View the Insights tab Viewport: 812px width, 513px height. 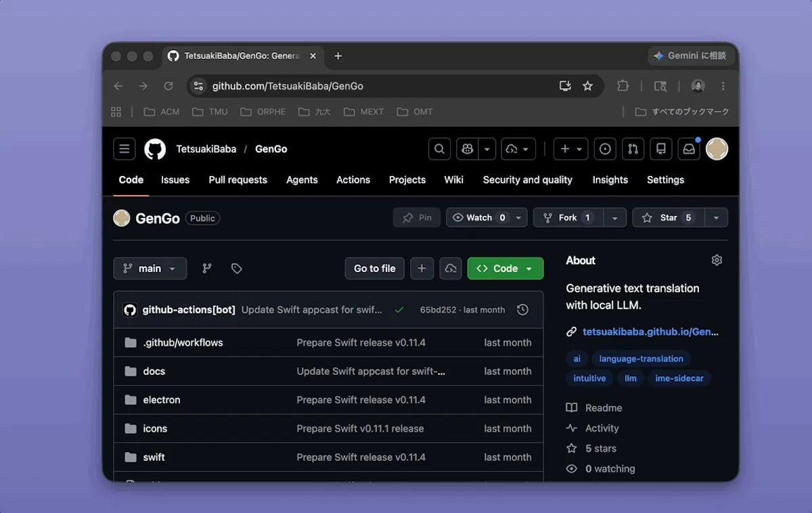(610, 180)
